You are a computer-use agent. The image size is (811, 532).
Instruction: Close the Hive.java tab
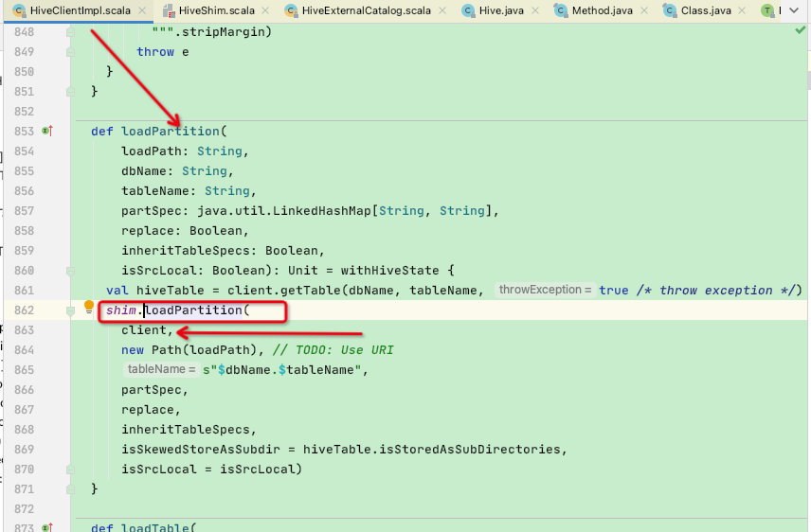click(535, 10)
